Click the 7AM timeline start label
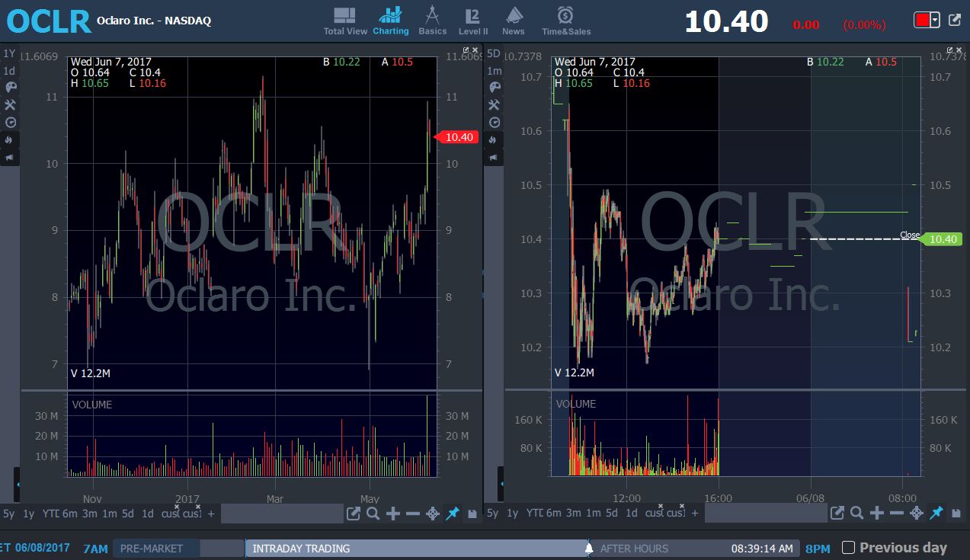 pos(96,549)
